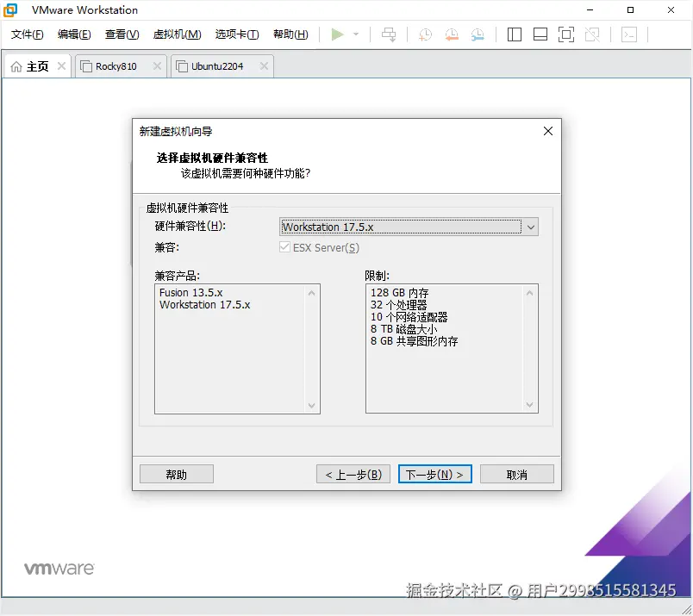The width and height of the screenshot is (693, 616).
Task: Click the 取消 cancel button
Action: (516, 474)
